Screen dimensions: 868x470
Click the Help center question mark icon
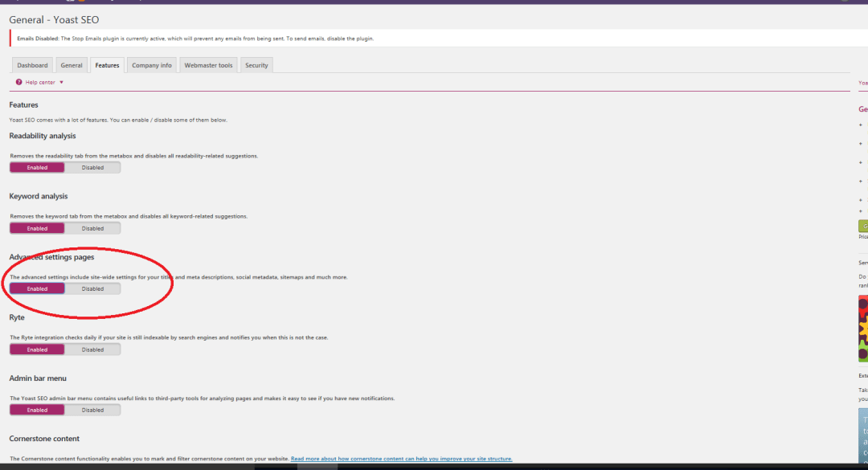18,82
